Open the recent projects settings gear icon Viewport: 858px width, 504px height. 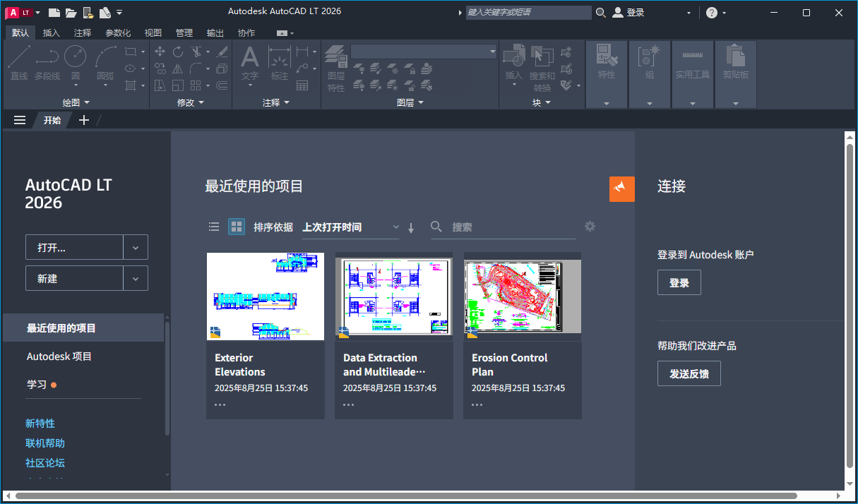[x=590, y=227]
